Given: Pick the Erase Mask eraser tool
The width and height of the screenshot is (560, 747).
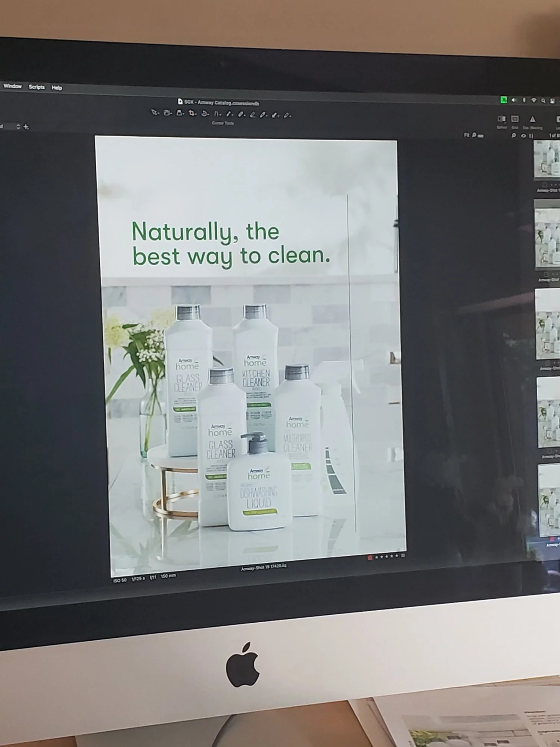Looking at the screenshot, I should [253, 115].
